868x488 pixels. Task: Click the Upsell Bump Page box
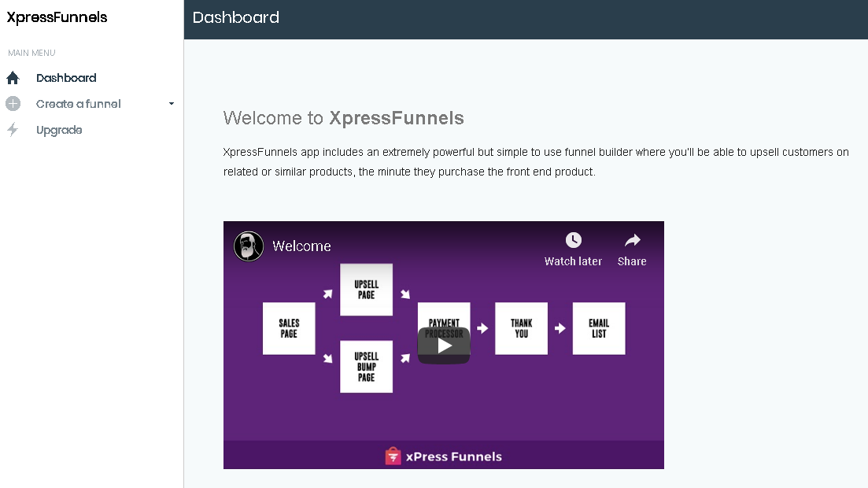point(367,367)
